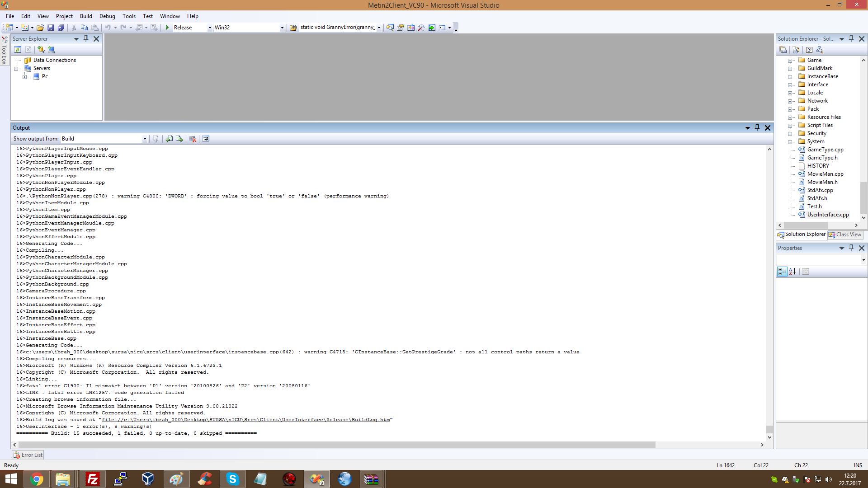Screen dimensions: 868x488
Task: Save the current file with toolbar icon
Action: point(51,28)
